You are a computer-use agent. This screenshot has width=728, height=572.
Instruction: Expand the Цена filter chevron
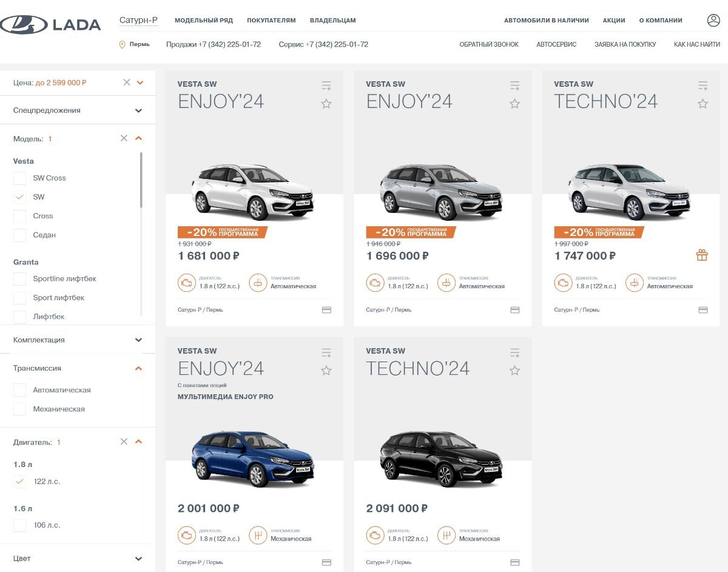(x=140, y=82)
